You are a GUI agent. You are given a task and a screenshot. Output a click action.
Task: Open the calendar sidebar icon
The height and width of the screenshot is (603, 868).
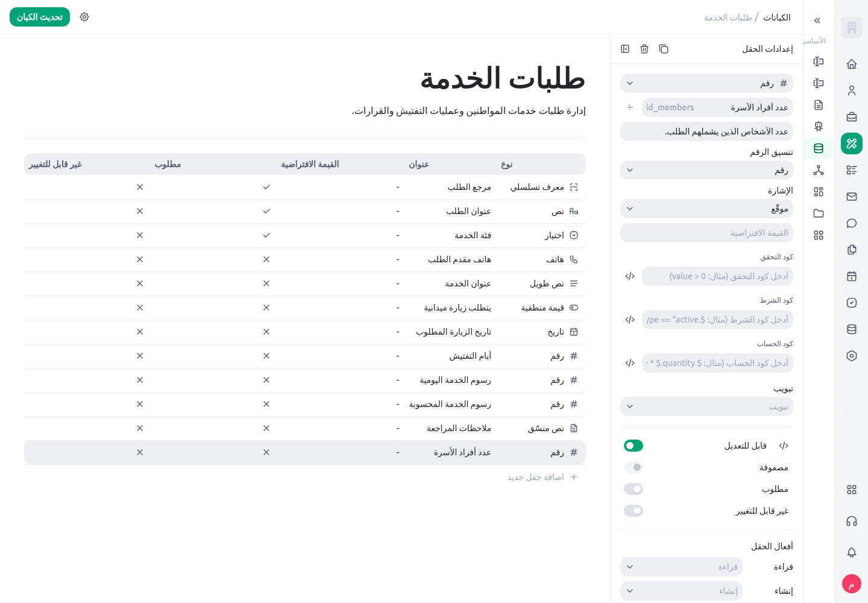point(852,276)
